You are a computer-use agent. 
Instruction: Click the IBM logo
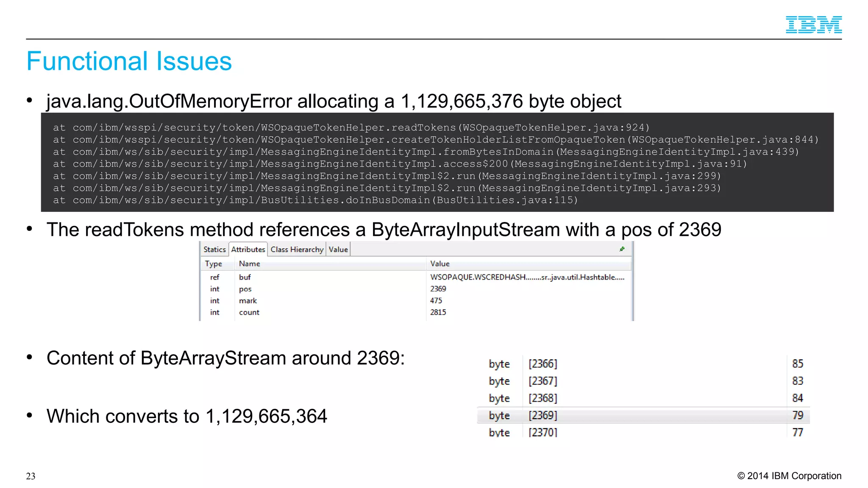813,25
